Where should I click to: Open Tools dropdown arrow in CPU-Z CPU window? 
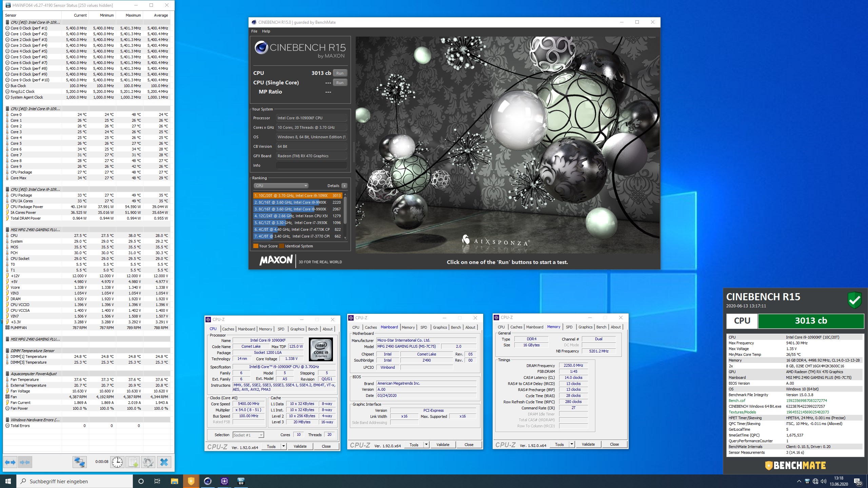pyautogui.click(x=283, y=446)
